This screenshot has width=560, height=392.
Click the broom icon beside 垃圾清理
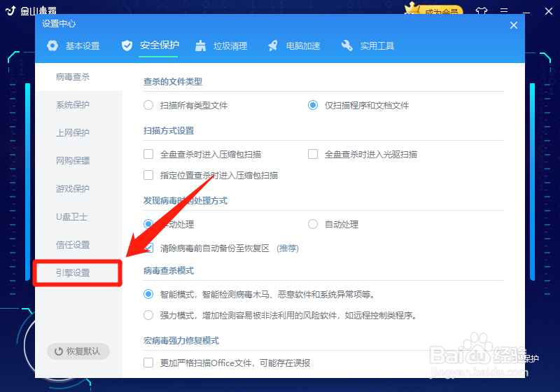coord(200,45)
